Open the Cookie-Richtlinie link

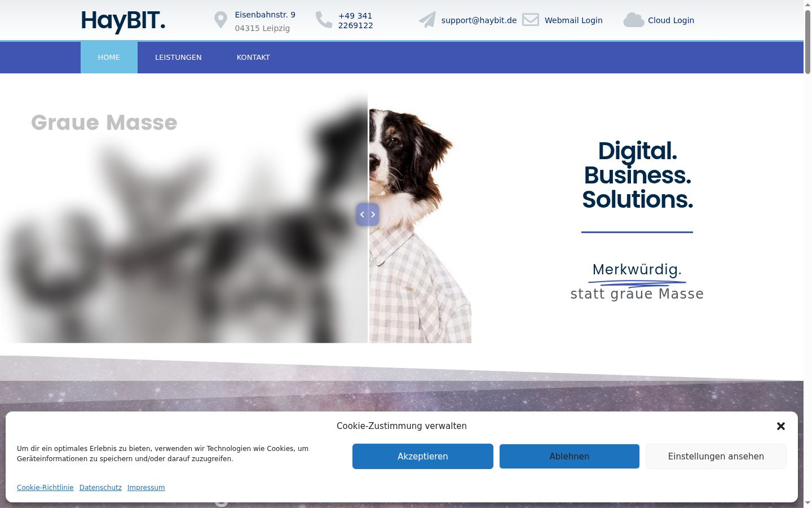click(45, 488)
